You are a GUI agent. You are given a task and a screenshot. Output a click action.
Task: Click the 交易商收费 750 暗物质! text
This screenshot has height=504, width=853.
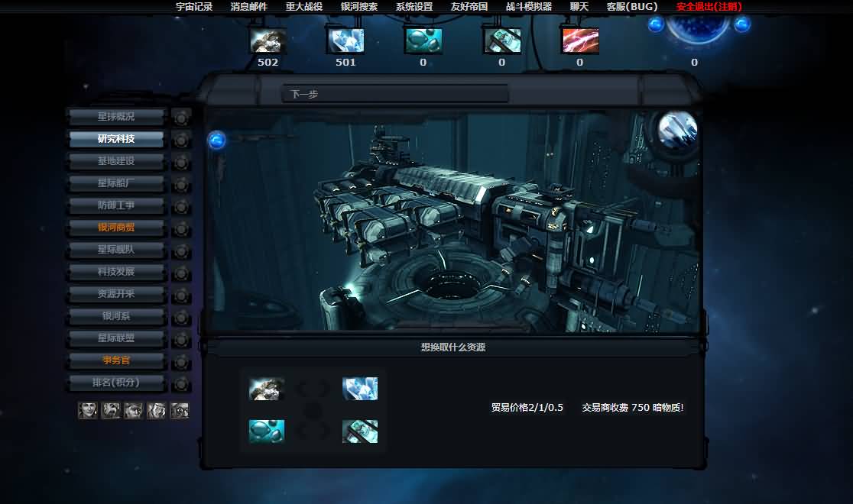pyautogui.click(x=633, y=407)
